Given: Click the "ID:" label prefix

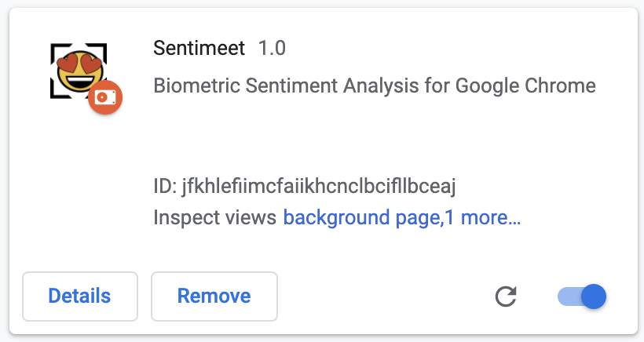Looking at the screenshot, I should pos(165,187).
